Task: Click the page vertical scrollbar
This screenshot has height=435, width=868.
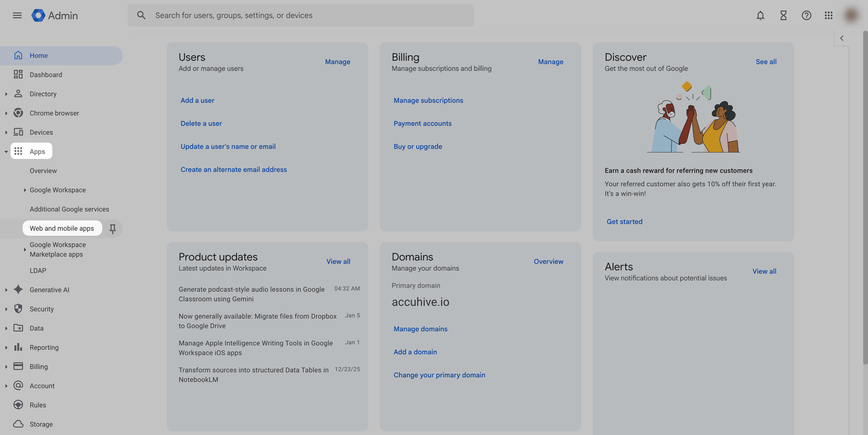Action: click(x=865, y=197)
